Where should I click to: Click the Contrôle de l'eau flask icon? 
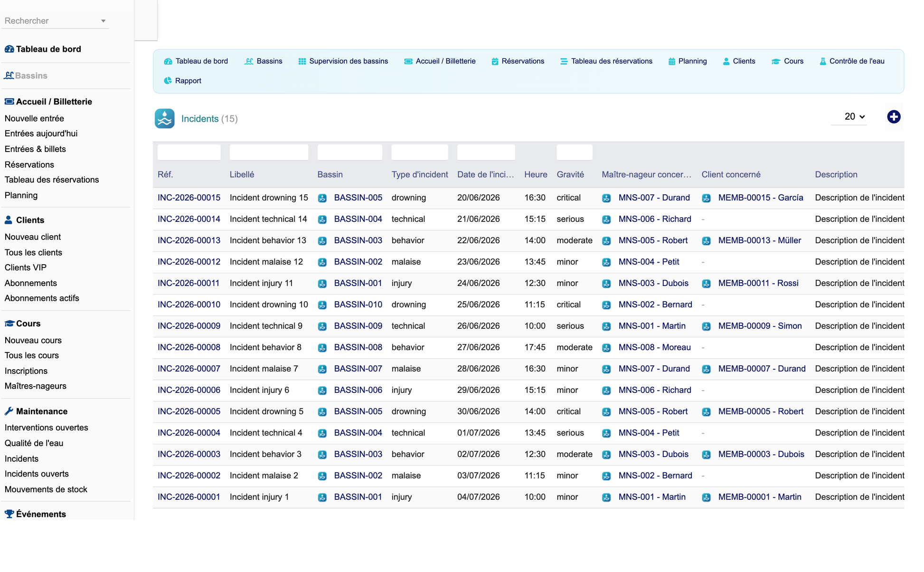point(823,61)
